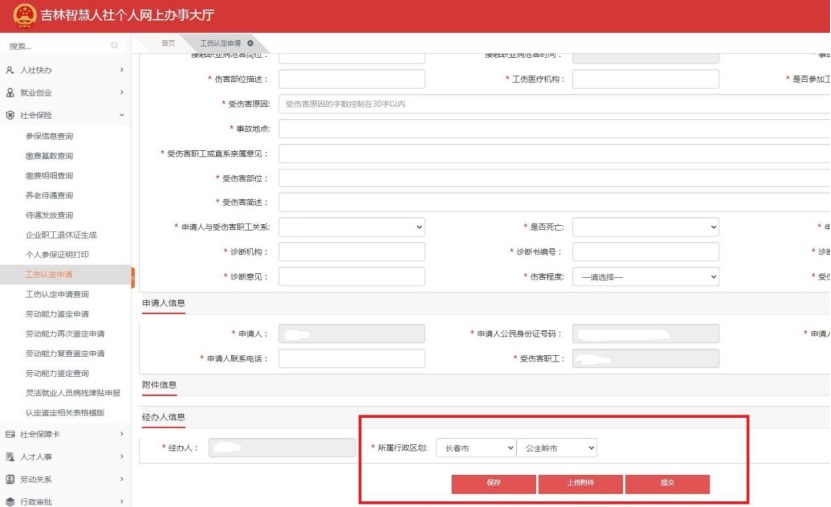Image resolution: width=831 pixels, height=507 pixels.
Task: Click the red 保存 button
Action: (493, 484)
